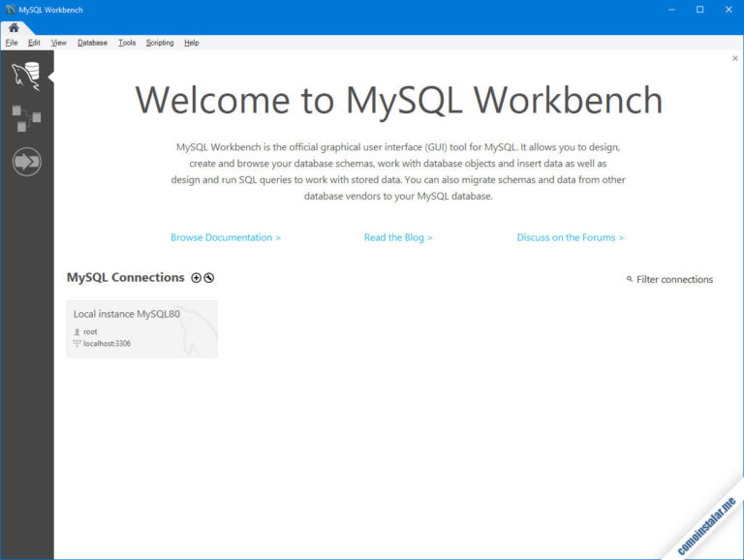744x560 pixels.
Task: Open manage connections wrench icon
Action: 209,278
